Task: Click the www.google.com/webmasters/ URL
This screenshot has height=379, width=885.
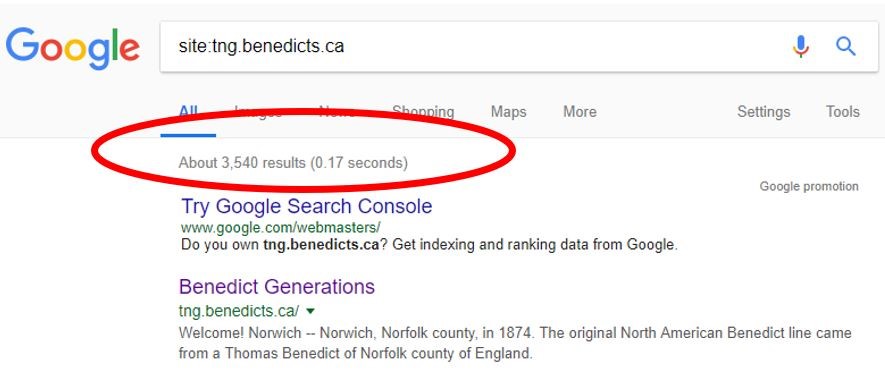Action: [x=281, y=228]
